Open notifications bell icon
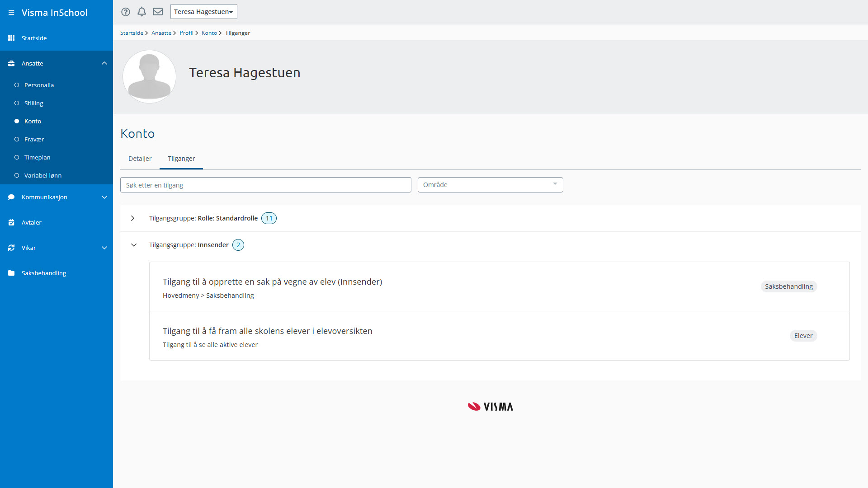Image resolution: width=868 pixels, height=488 pixels. [142, 12]
